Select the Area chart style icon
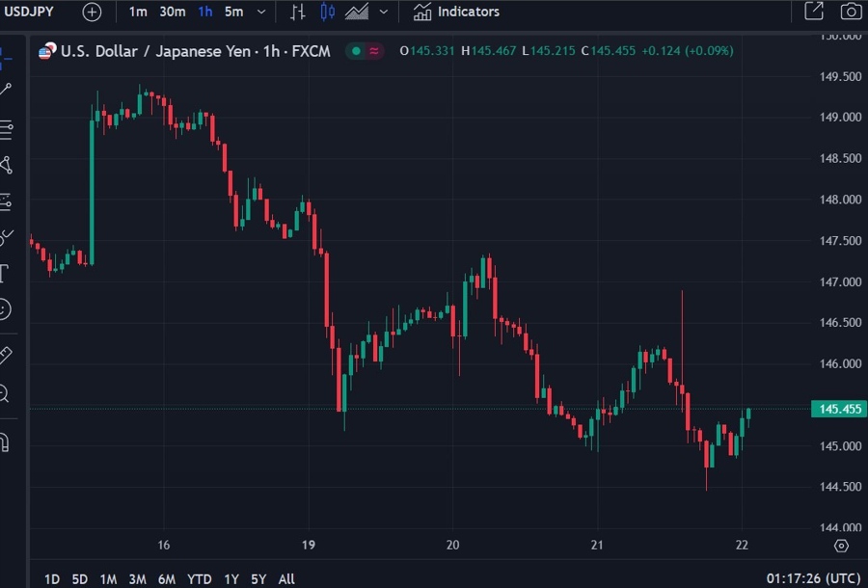Image resolution: width=868 pixels, height=588 pixels. point(357,12)
